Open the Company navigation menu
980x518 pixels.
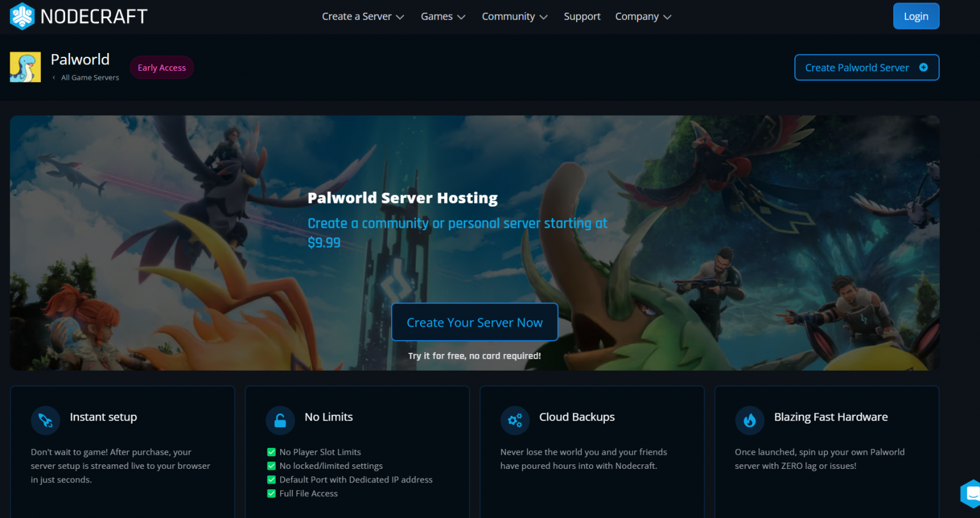point(642,17)
